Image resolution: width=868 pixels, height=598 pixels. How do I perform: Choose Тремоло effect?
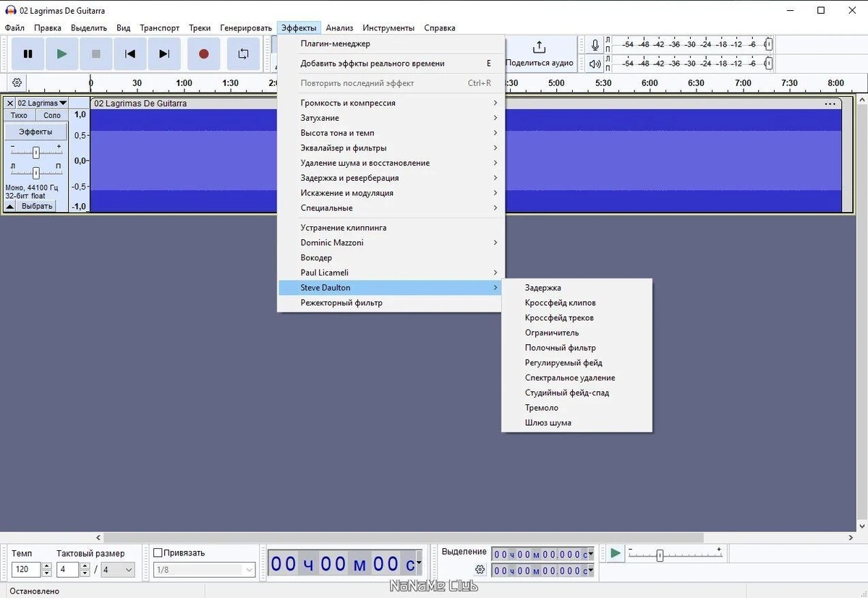coord(577,408)
